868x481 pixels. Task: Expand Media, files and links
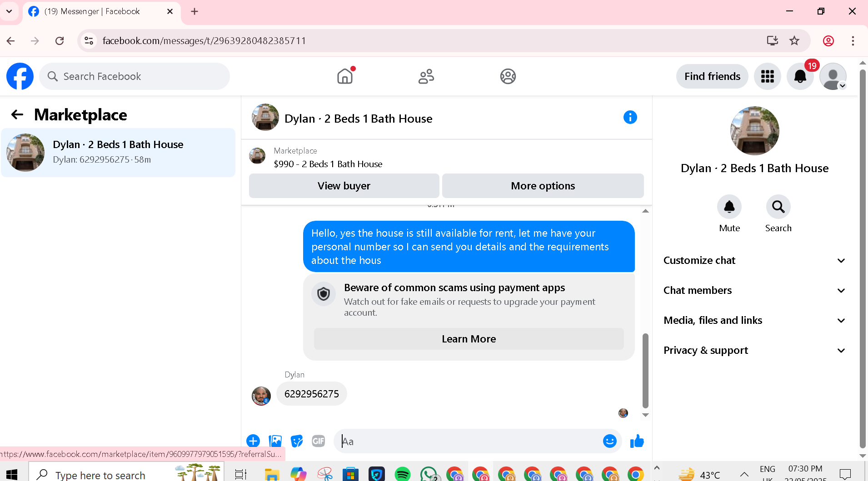coord(755,320)
